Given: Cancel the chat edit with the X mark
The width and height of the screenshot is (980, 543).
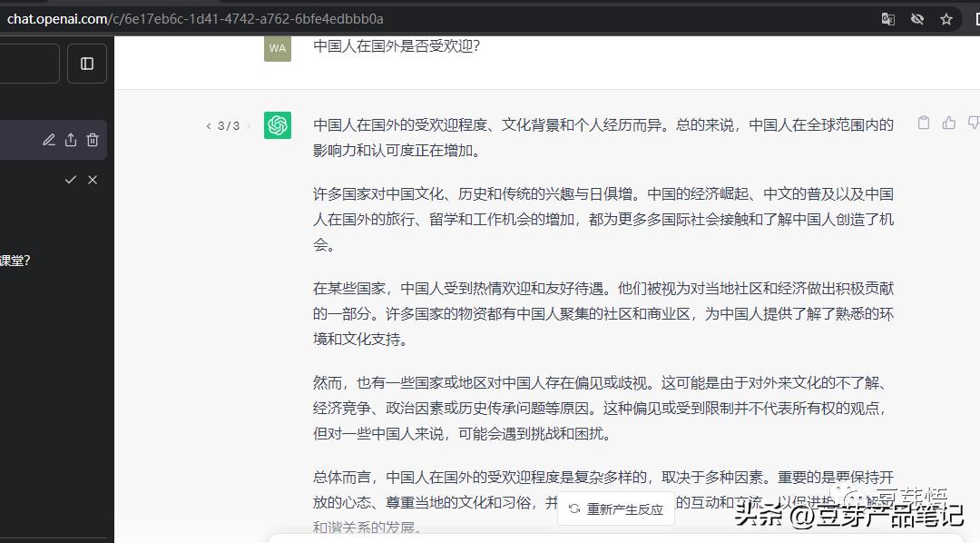Looking at the screenshot, I should tap(93, 180).
